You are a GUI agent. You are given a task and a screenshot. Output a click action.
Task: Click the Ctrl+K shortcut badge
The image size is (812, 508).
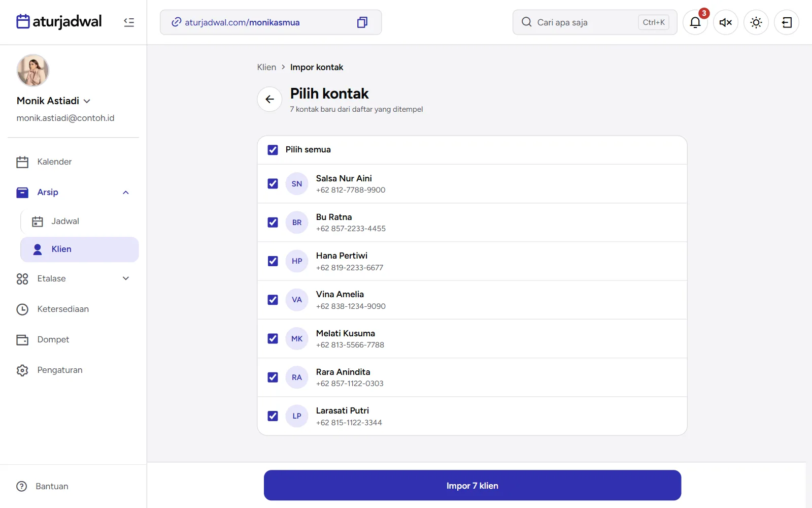tap(654, 22)
